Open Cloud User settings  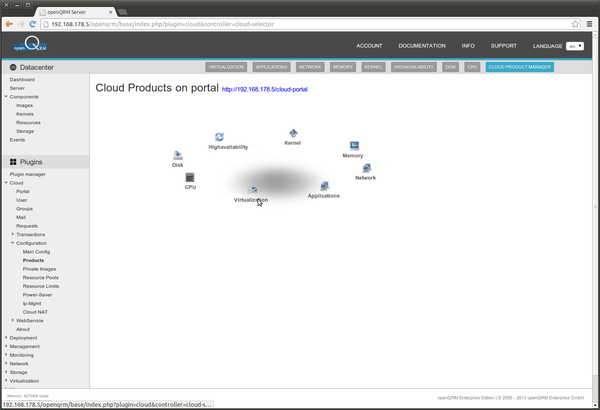pos(22,200)
